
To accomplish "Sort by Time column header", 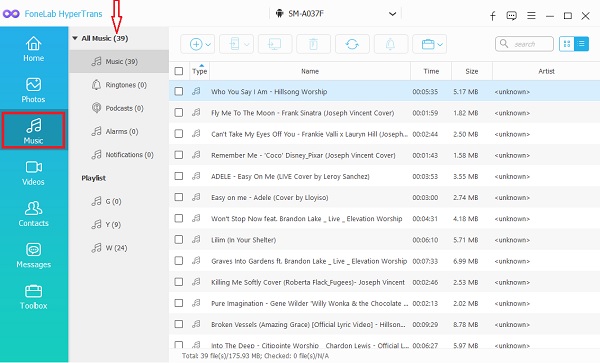I will click(x=431, y=71).
